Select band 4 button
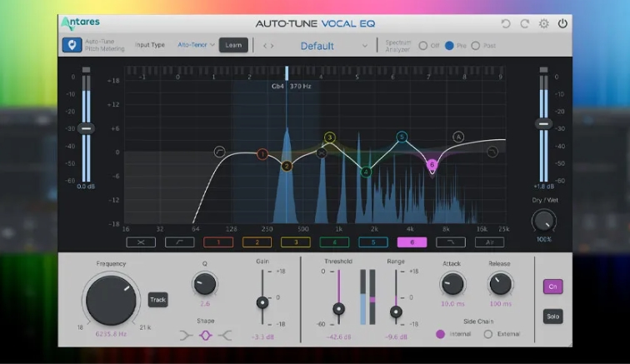The width and height of the screenshot is (630, 364). click(x=334, y=242)
